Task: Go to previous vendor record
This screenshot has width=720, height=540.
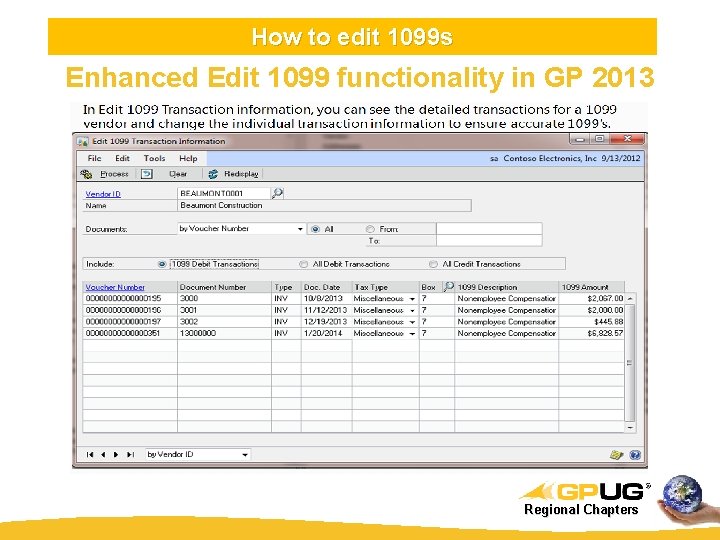Action: [x=103, y=455]
